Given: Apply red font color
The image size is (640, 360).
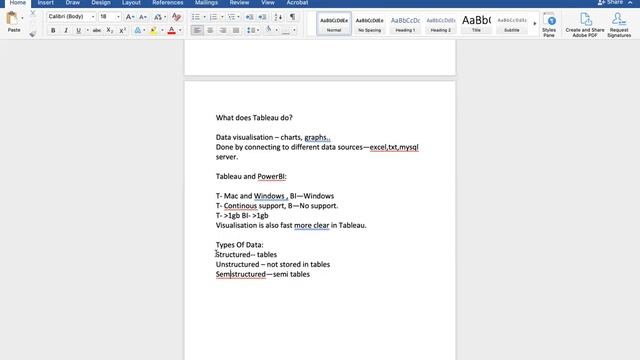Looking at the screenshot, I should pyautogui.click(x=172, y=30).
